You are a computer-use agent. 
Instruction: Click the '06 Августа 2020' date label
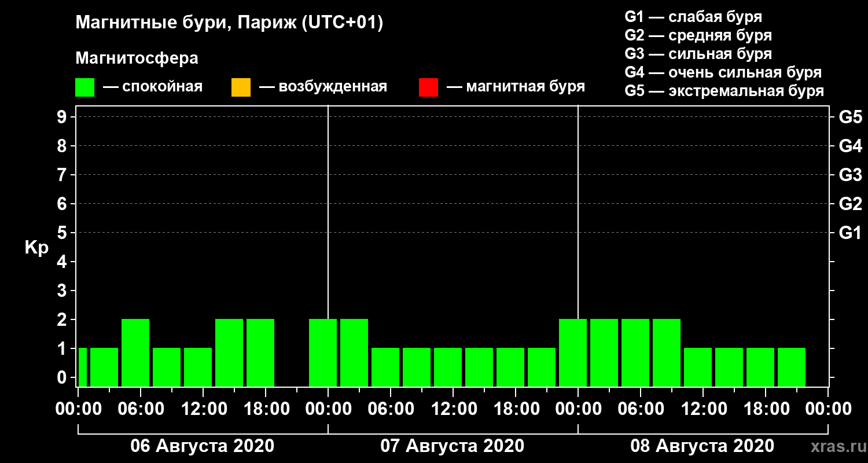(203, 446)
